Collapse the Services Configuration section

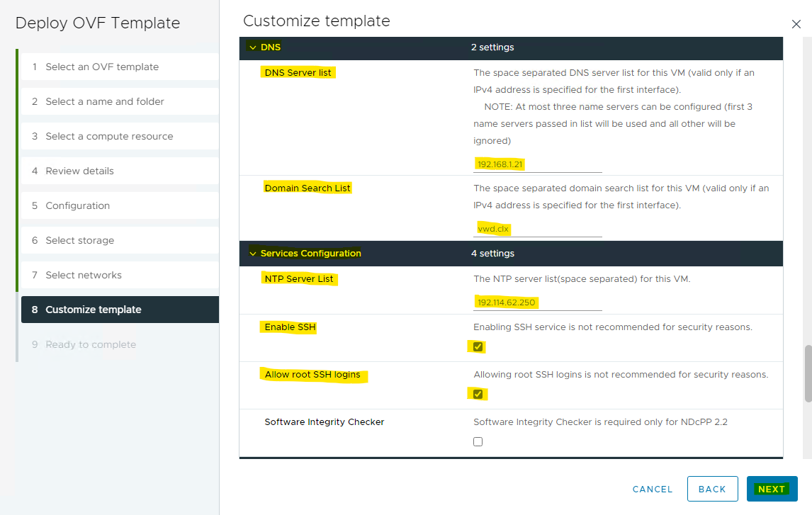tap(253, 254)
